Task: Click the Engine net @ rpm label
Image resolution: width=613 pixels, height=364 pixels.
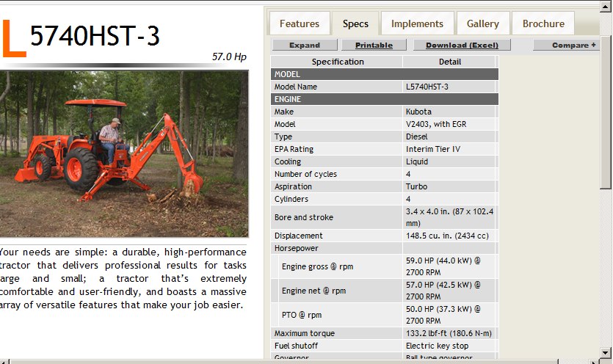Action: [314, 291]
